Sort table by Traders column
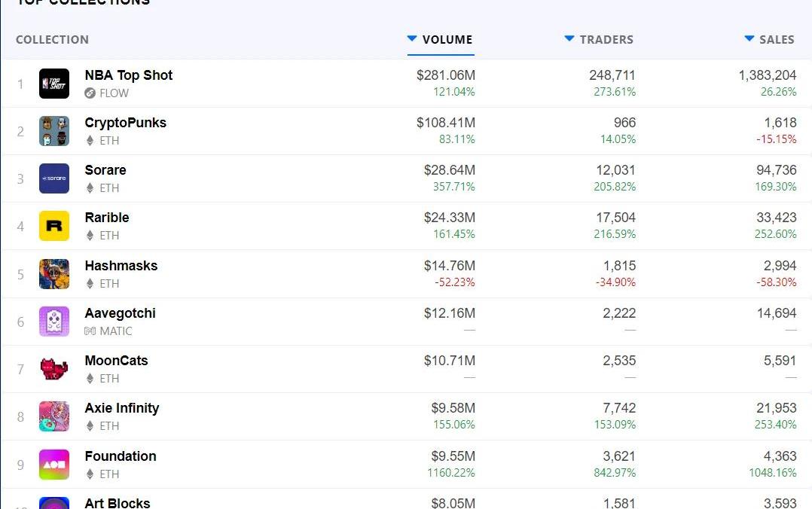 tap(599, 40)
